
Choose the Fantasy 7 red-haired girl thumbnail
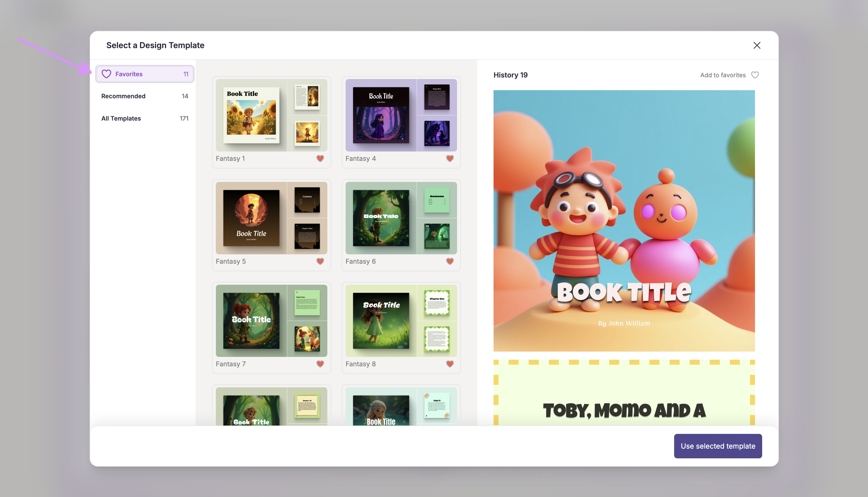(x=271, y=321)
